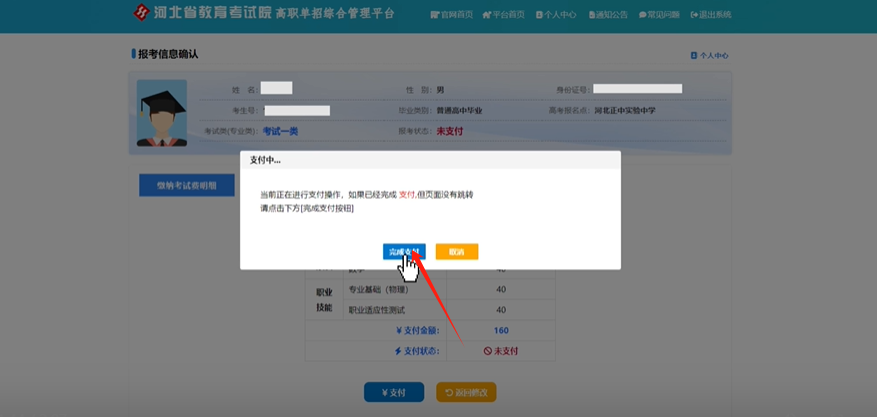Click the 河北正中实验中学 registration site text
This screenshot has width=877, height=417.
click(625, 111)
